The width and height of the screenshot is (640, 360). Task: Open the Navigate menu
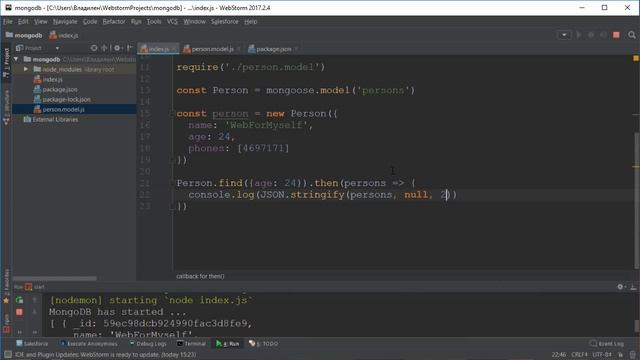(65, 22)
